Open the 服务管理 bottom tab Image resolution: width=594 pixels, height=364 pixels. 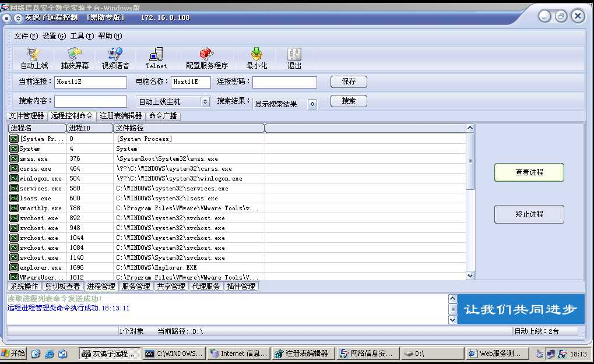136,287
